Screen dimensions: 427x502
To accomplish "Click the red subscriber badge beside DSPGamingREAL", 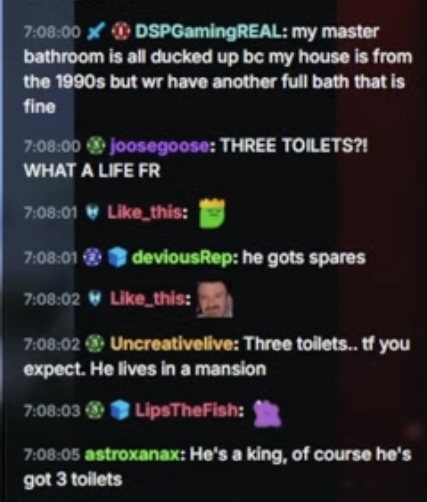I will coord(121,32).
